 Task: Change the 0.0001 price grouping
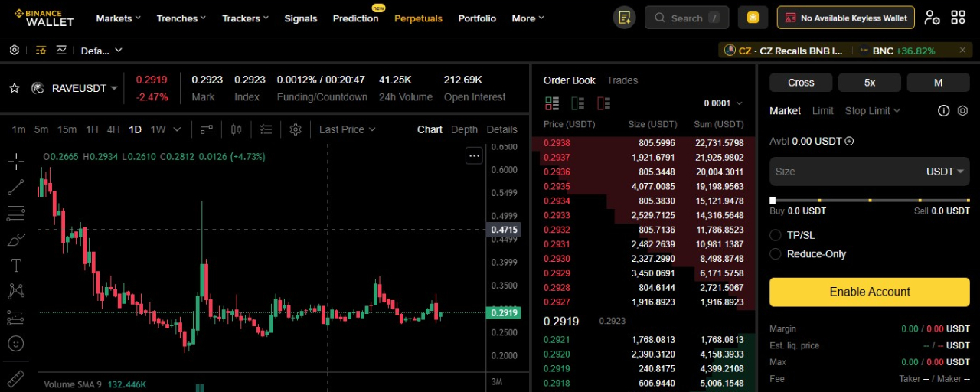(x=723, y=103)
